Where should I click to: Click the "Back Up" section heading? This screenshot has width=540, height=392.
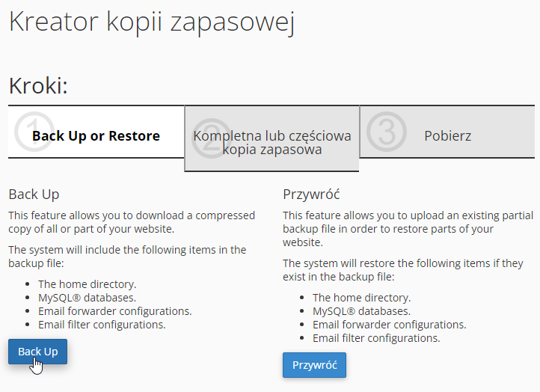[x=34, y=195]
